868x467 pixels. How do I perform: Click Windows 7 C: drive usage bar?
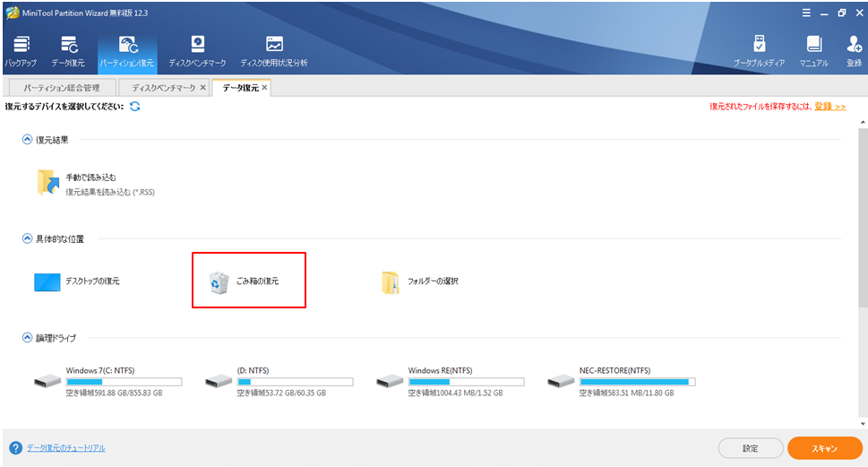click(124, 382)
